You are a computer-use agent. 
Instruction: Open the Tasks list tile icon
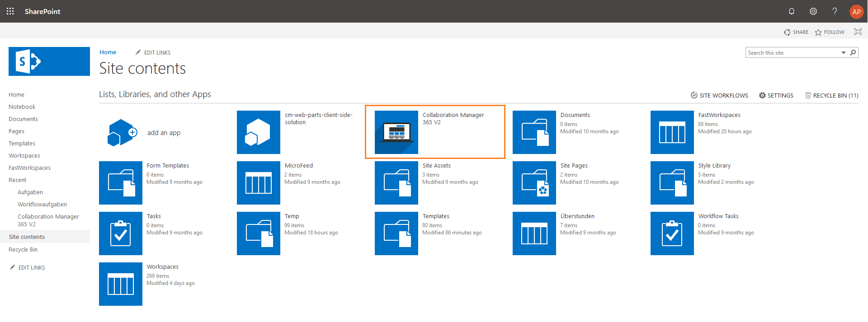point(121,233)
